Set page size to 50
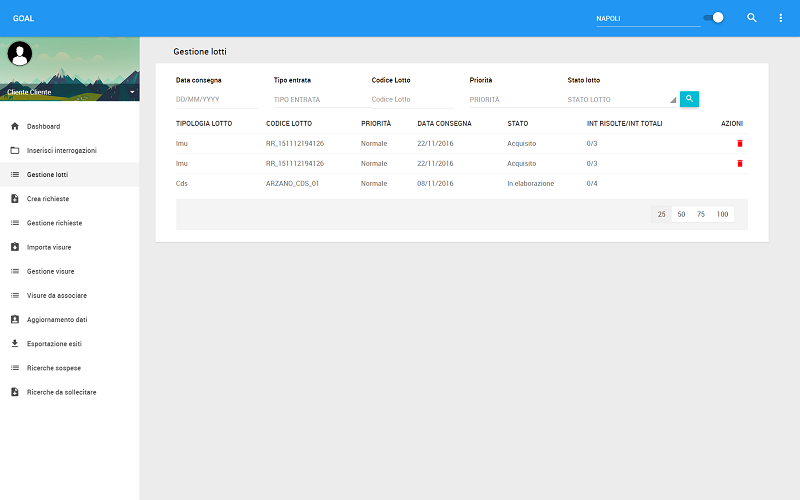This screenshot has width=800, height=500. [681, 214]
